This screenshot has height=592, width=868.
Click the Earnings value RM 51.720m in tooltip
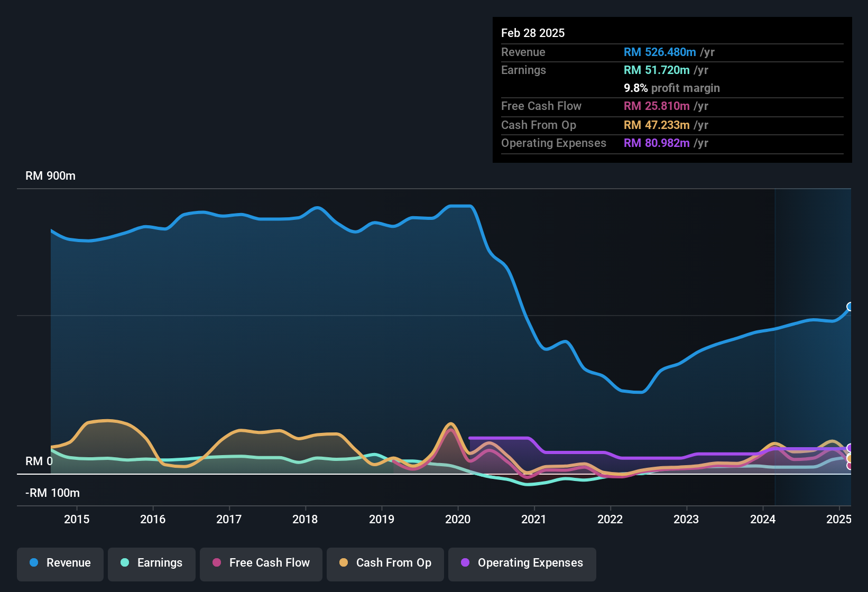pos(657,70)
